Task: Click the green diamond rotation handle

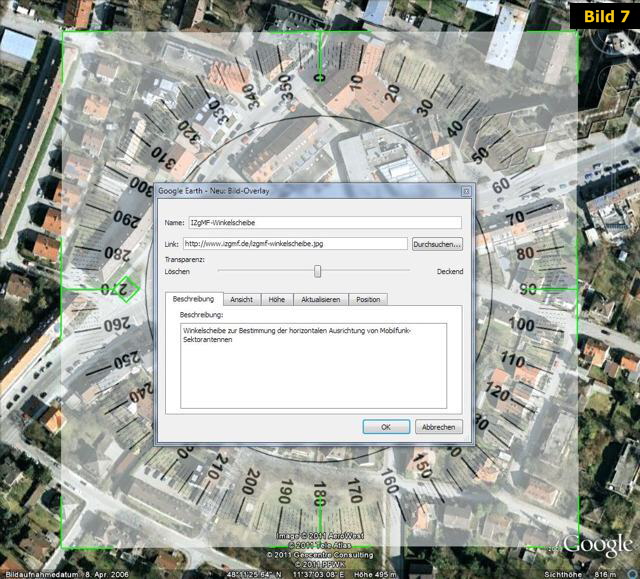Action: pyautogui.click(x=127, y=289)
